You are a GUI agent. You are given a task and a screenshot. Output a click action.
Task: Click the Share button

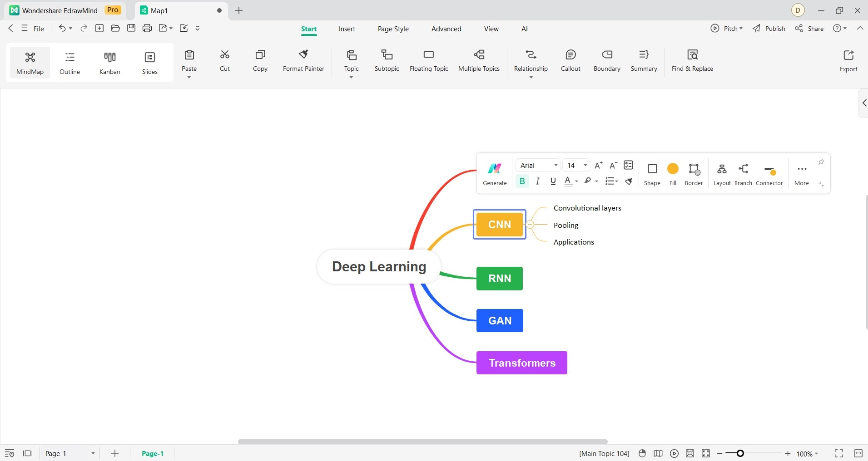(809, 28)
